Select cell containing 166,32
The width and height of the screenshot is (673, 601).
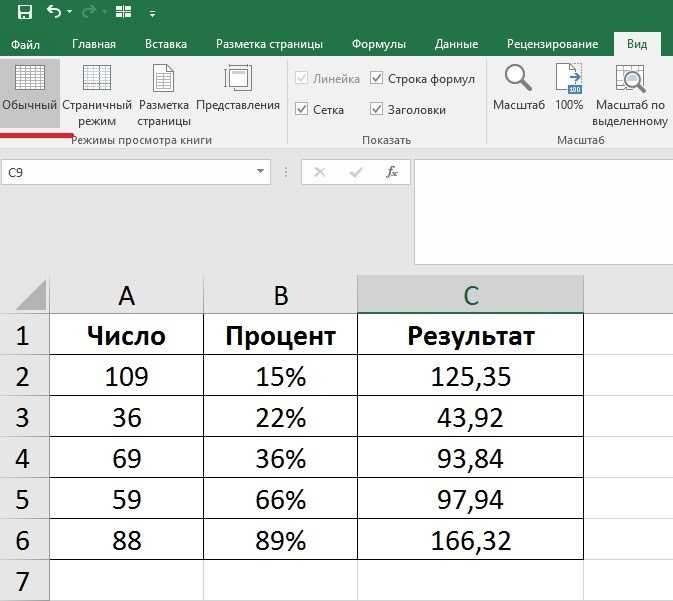click(x=470, y=539)
